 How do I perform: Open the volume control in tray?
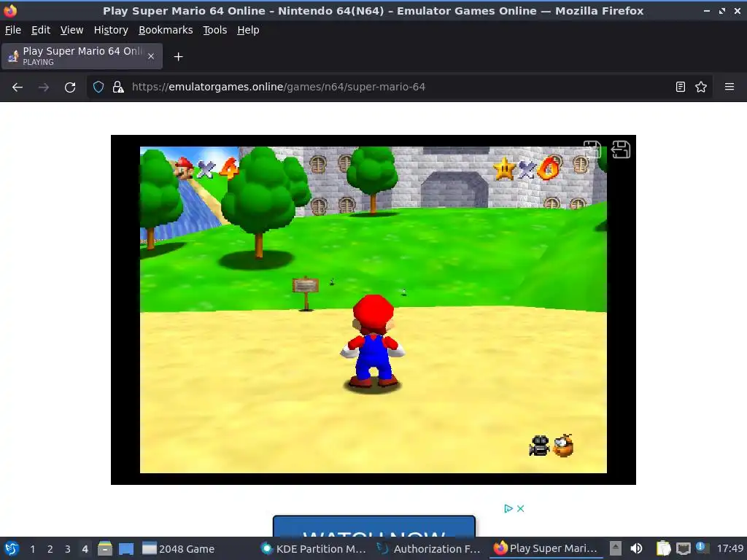point(636,548)
